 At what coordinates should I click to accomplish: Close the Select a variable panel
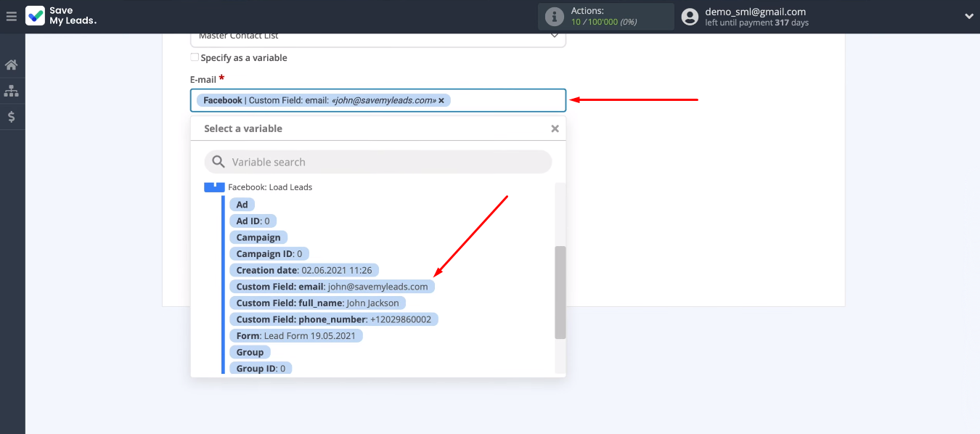(x=555, y=128)
